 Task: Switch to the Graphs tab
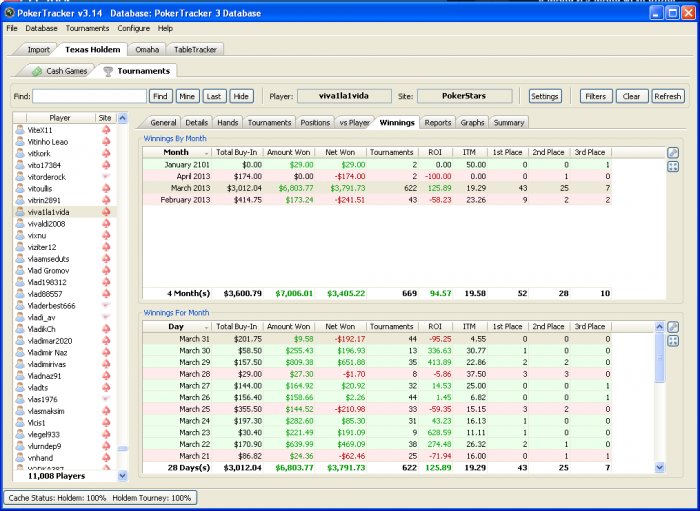(x=472, y=122)
